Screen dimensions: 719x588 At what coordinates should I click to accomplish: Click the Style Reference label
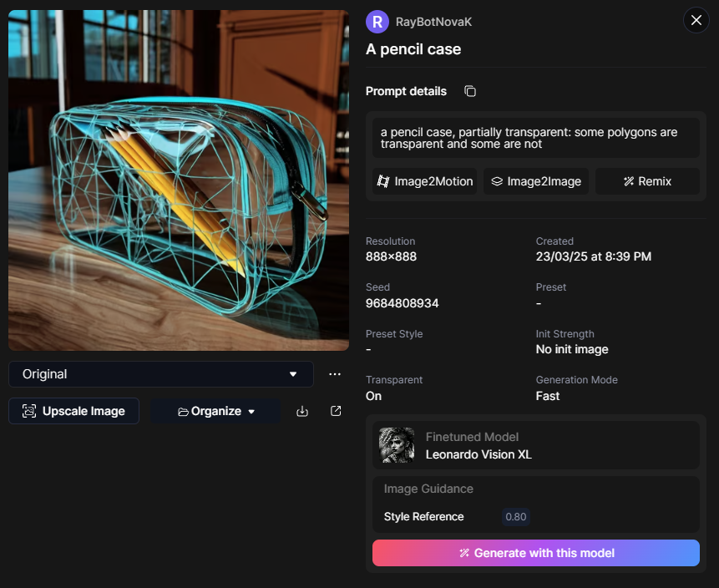(x=423, y=517)
